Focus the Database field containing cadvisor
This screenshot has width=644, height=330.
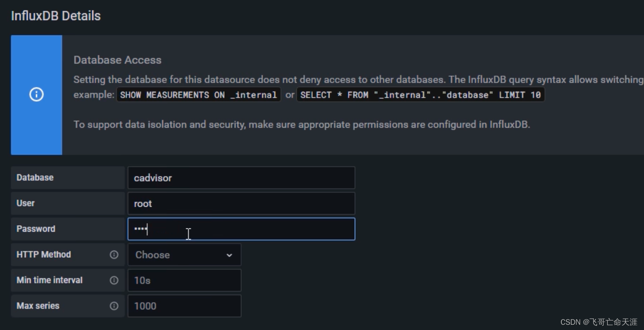(x=241, y=178)
